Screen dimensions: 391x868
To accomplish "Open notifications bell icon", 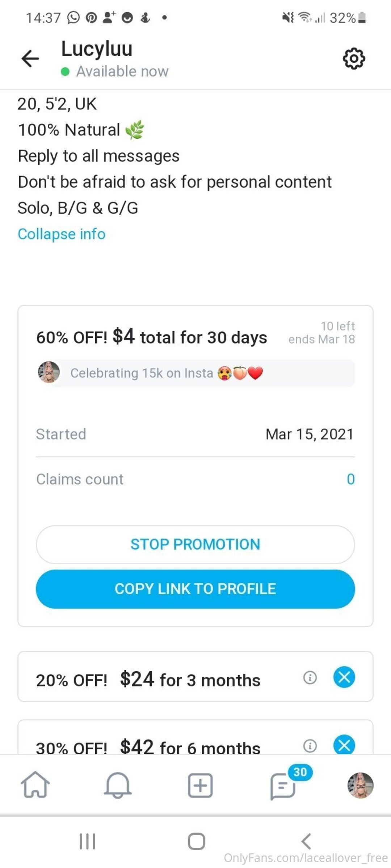I will [x=118, y=785].
